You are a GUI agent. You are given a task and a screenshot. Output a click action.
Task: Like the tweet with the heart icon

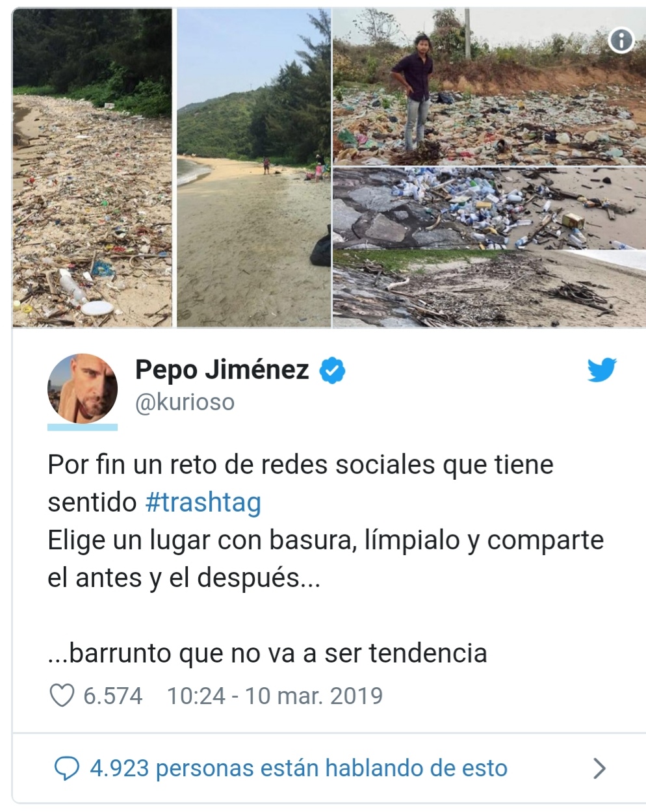pos(62,696)
